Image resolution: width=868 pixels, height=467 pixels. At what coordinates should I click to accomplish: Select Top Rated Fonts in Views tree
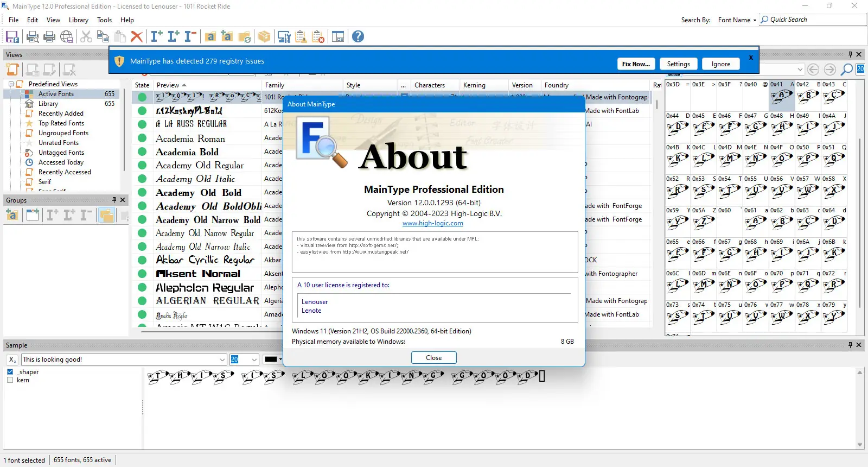(61, 123)
